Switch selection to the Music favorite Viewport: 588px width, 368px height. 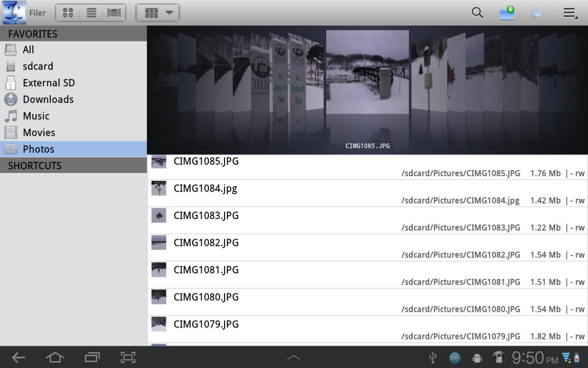[x=36, y=115]
